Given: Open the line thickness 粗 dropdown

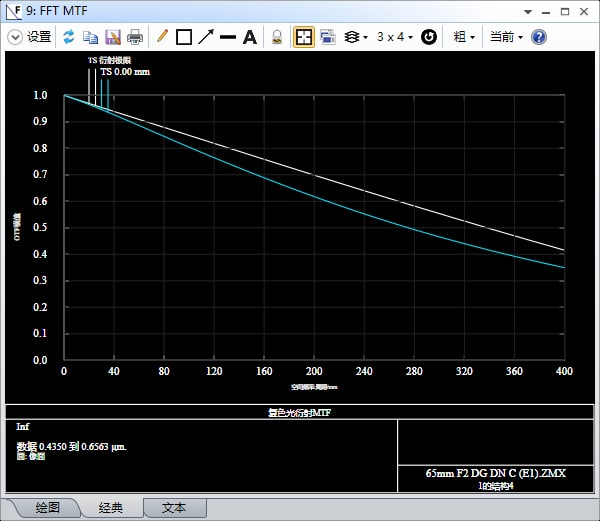Looking at the screenshot, I should click(464, 37).
